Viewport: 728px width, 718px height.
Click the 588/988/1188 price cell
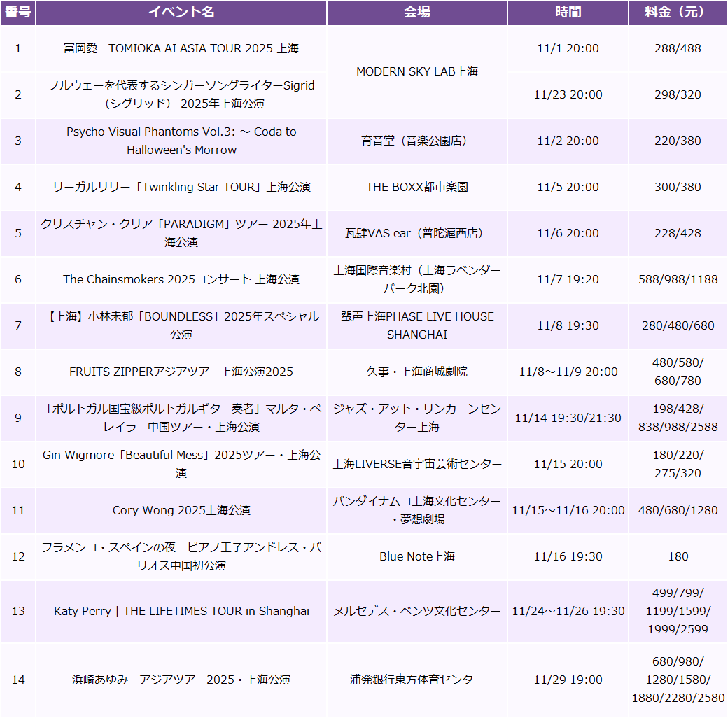click(678, 279)
